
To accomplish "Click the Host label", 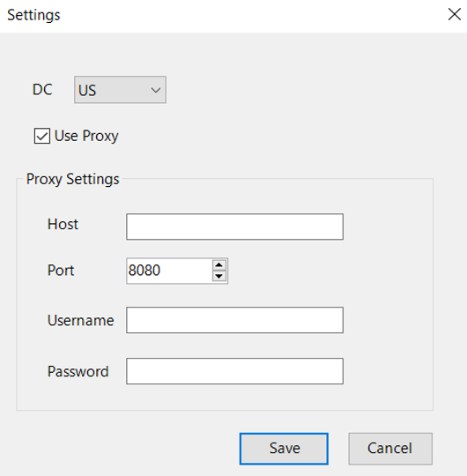I will (x=63, y=225).
